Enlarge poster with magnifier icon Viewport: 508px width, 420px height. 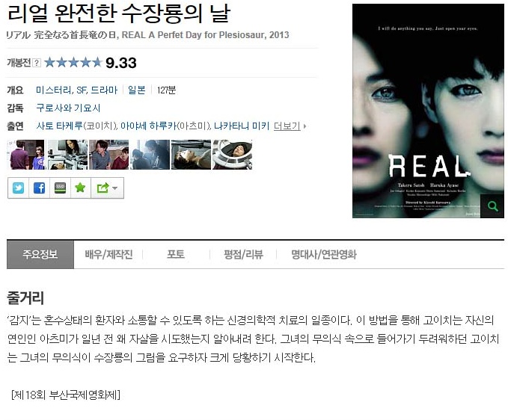[492, 206]
